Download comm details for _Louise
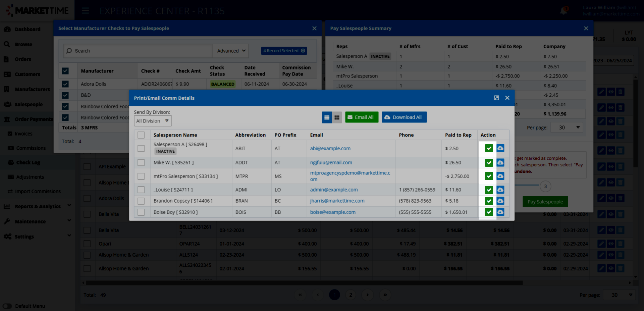Viewport: 644px width, 311px height. click(500, 190)
